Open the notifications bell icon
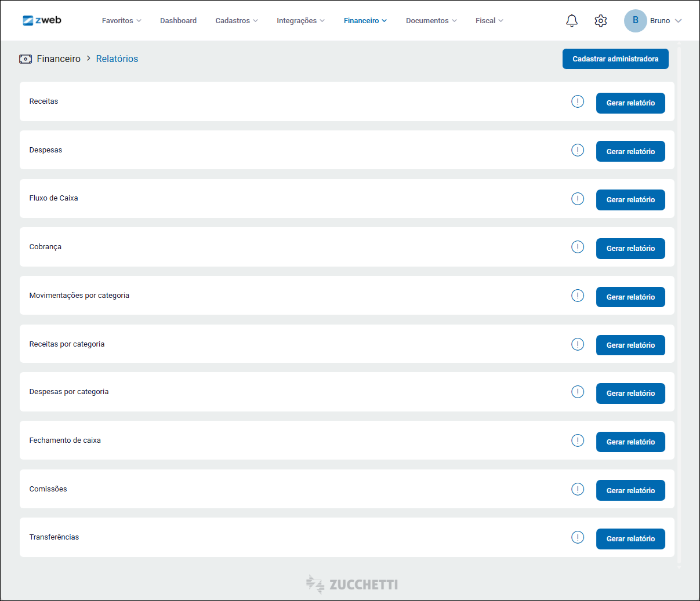The image size is (700, 601). [x=571, y=21]
